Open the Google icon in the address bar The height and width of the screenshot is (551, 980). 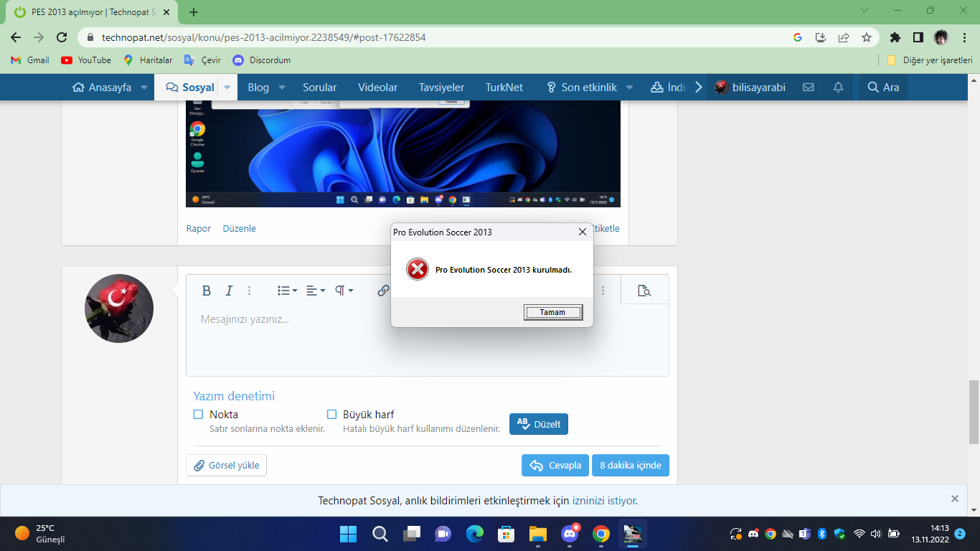coord(798,37)
